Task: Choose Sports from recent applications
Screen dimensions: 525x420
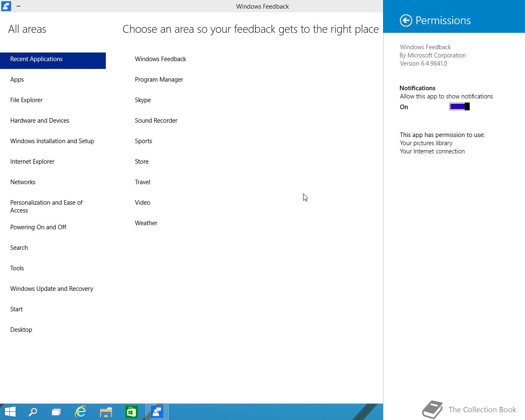Action: 143,141
